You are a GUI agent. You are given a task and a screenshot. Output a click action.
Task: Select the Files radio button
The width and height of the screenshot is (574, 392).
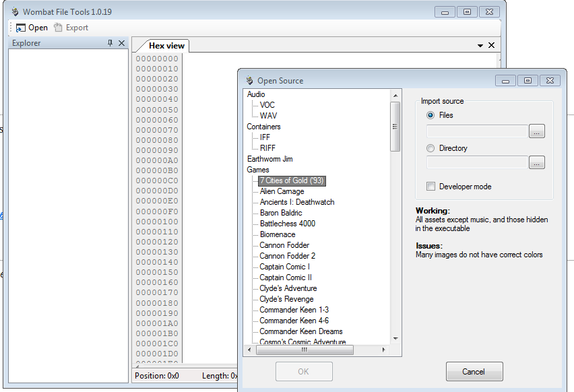(430, 115)
